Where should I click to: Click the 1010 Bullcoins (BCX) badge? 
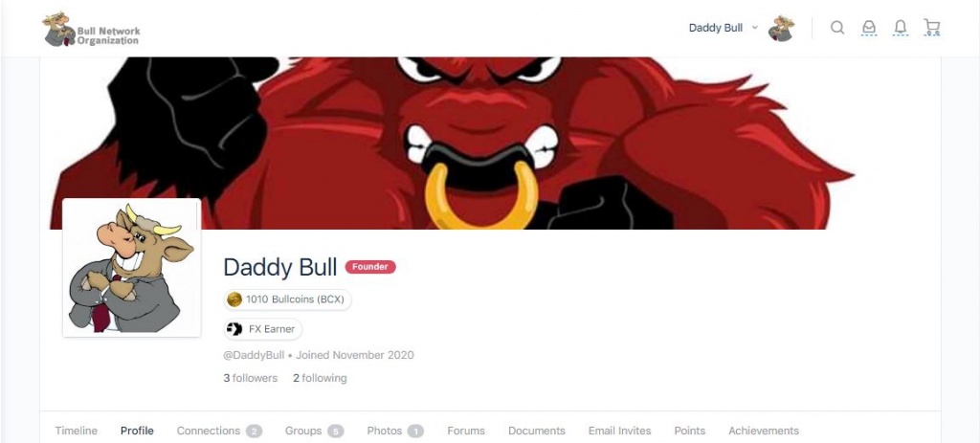[x=287, y=299]
